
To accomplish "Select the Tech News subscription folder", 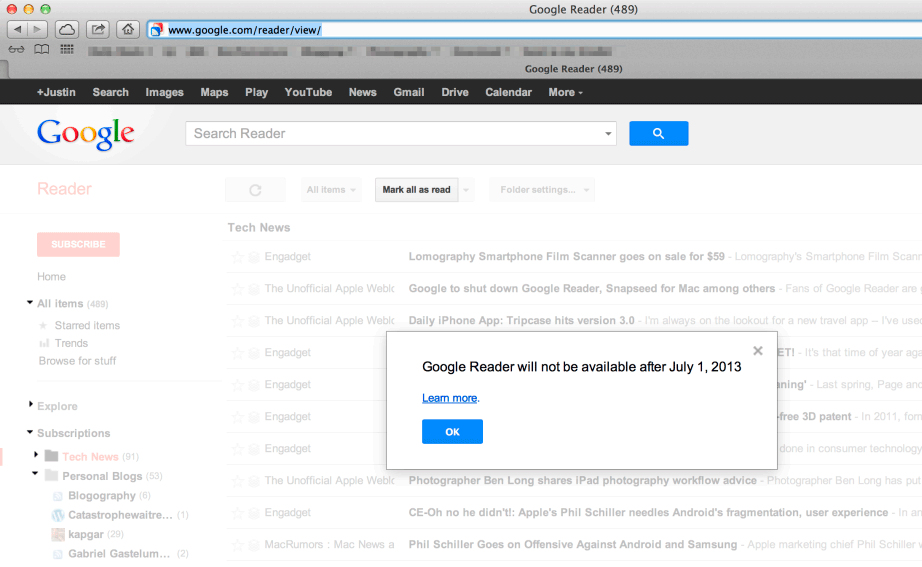I will (x=91, y=456).
